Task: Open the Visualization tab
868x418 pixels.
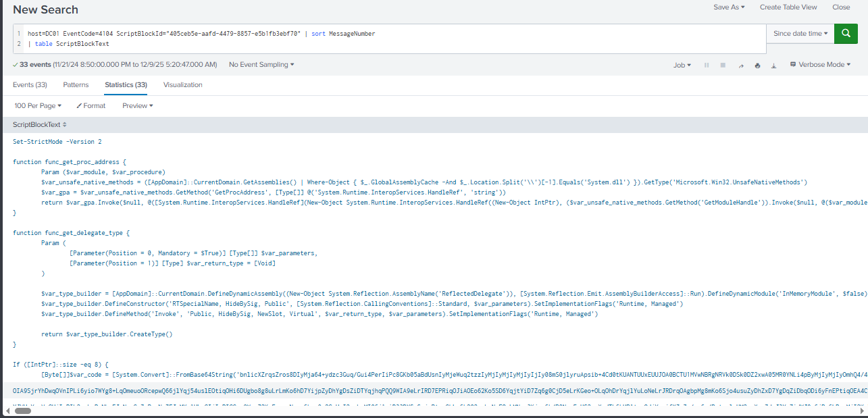Action: tap(182, 85)
